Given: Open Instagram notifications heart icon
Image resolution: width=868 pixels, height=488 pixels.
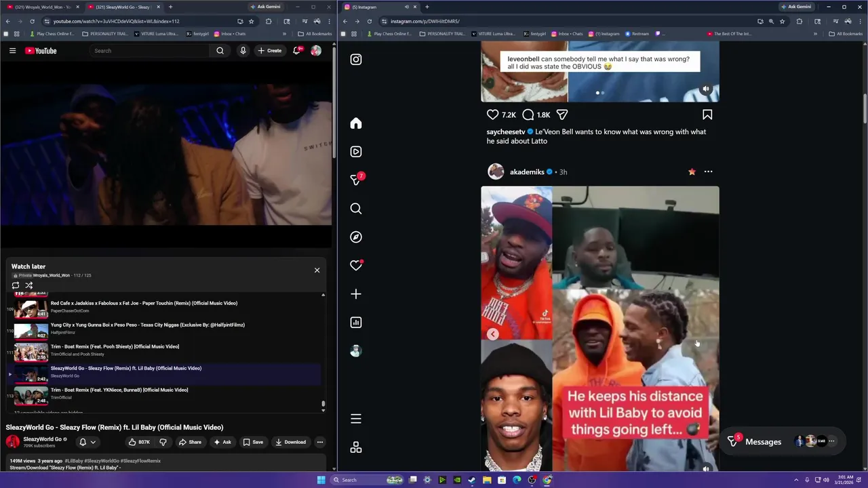Looking at the screenshot, I should (x=356, y=266).
